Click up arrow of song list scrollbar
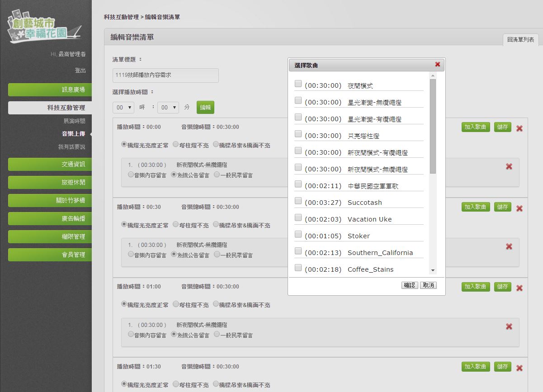Viewport: 543px width, 392px height. pos(433,76)
